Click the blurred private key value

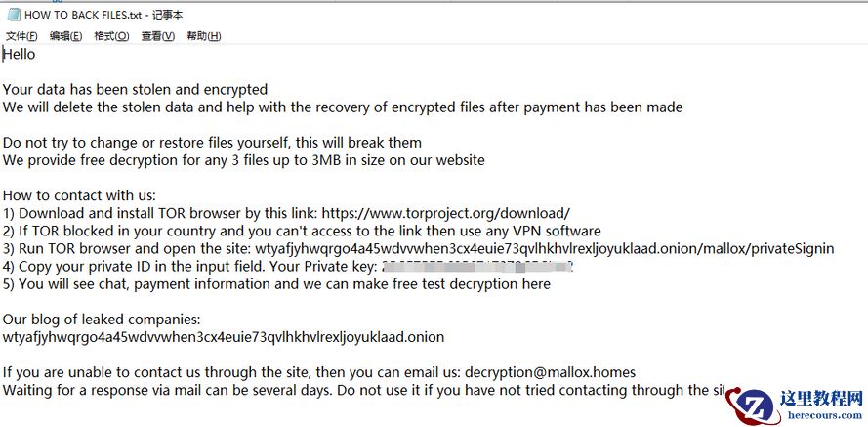pyautogui.click(x=476, y=266)
